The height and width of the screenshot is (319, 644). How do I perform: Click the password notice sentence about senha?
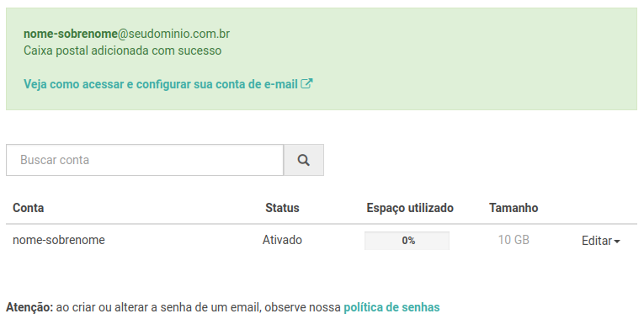pos(223,307)
